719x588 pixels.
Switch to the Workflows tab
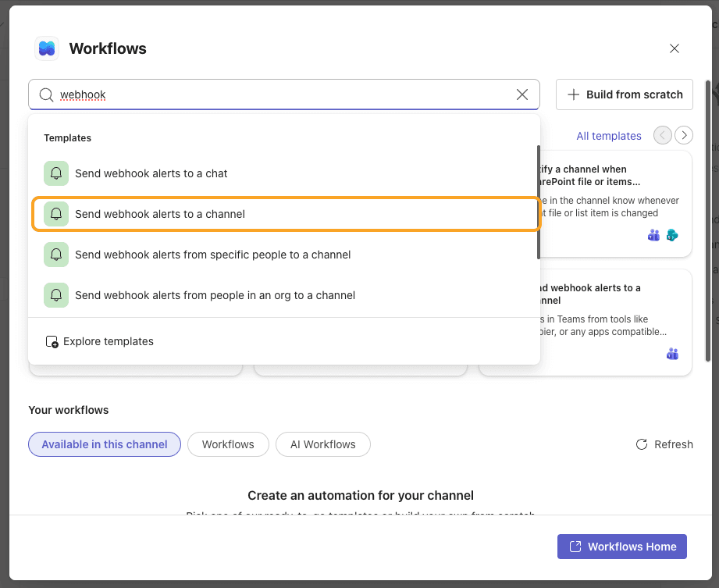pyautogui.click(x=228, y=444)
